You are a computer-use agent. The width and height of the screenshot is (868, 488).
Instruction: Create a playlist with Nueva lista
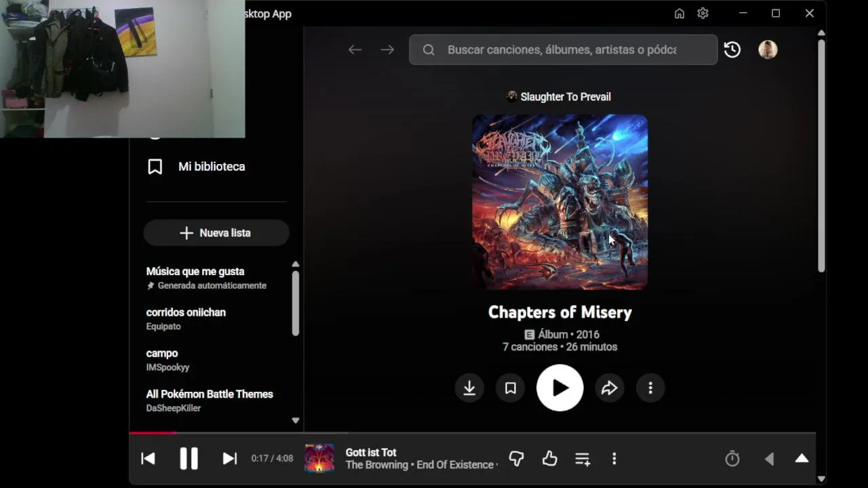pos(216,232)
